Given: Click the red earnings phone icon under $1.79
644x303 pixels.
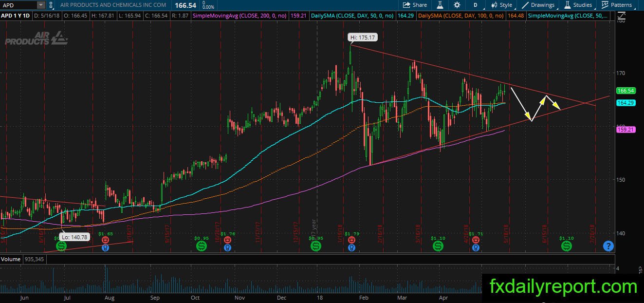Looking at the screenshot, I should pos(351,240).
